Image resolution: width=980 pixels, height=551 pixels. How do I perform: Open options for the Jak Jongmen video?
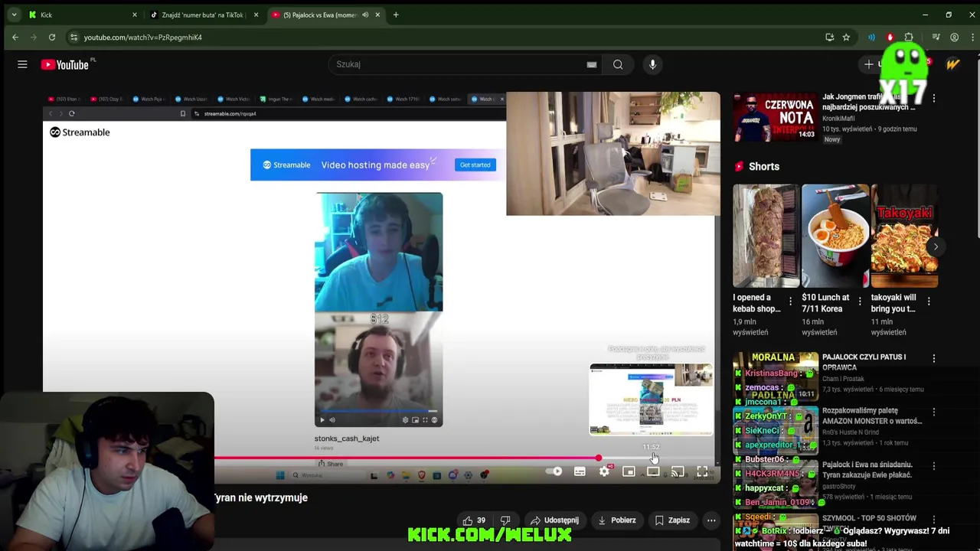click(x=933, y=98)
